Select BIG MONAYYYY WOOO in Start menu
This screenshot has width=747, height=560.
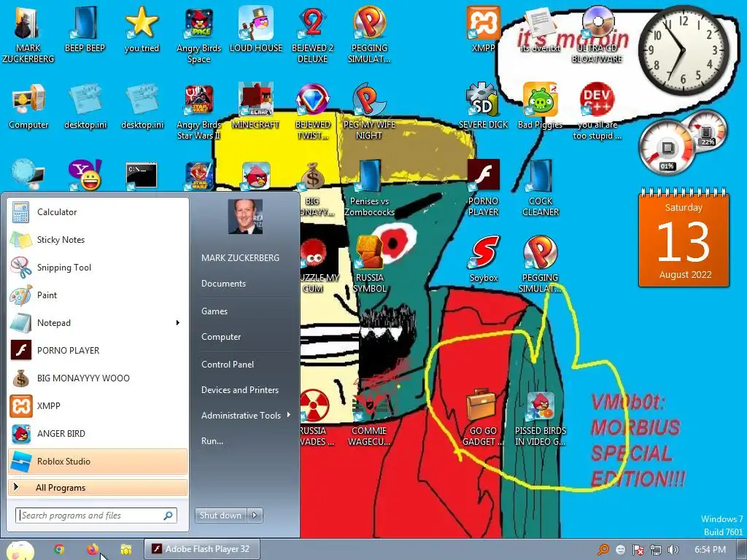click(x=98, y=378)
